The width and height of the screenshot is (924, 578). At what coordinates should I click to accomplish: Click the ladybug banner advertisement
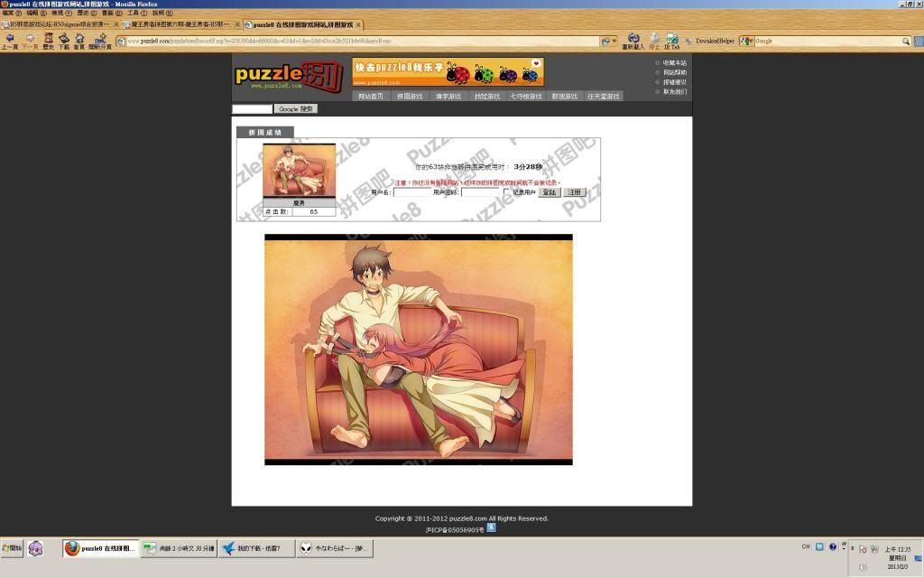[448, 72]
